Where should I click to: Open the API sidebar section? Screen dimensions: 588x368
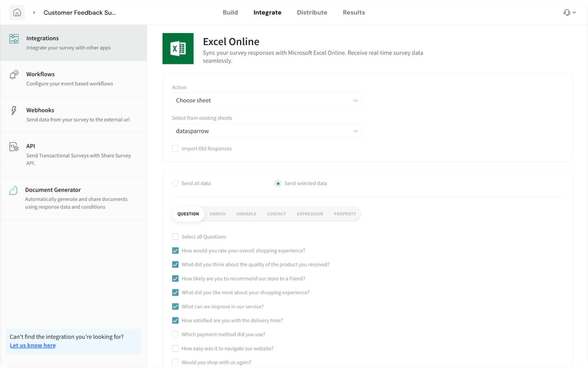pyautogui.click(x=74, y=154)
